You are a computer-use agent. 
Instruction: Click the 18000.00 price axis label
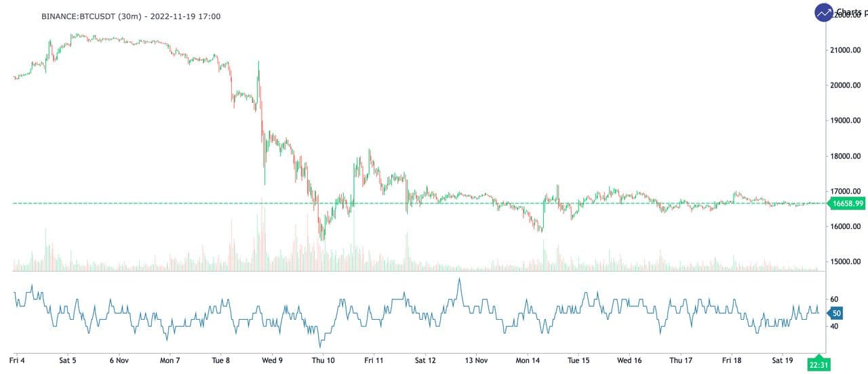847,156
